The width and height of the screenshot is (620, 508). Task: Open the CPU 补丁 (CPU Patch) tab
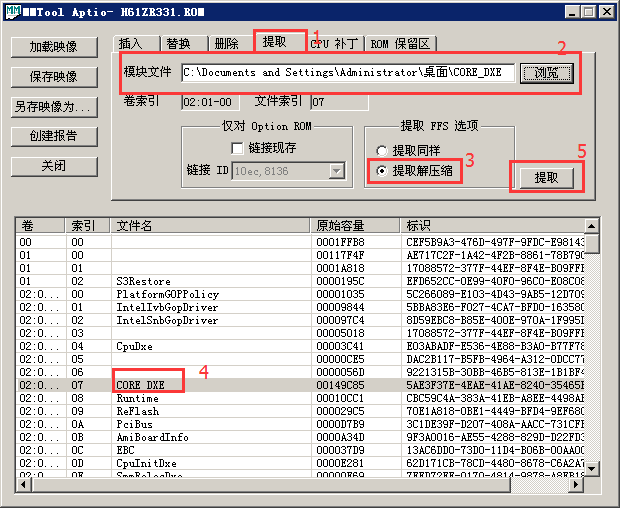[335, 43]
